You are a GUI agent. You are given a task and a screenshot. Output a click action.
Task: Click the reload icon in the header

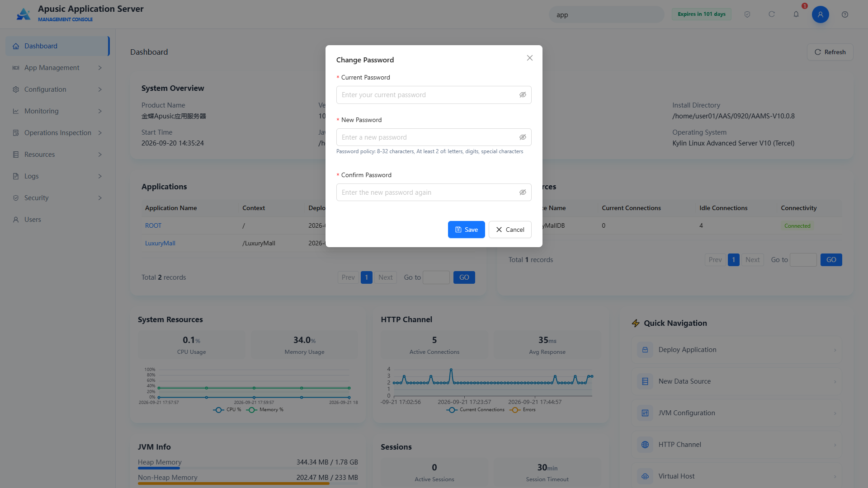click(x=772, y=14)
